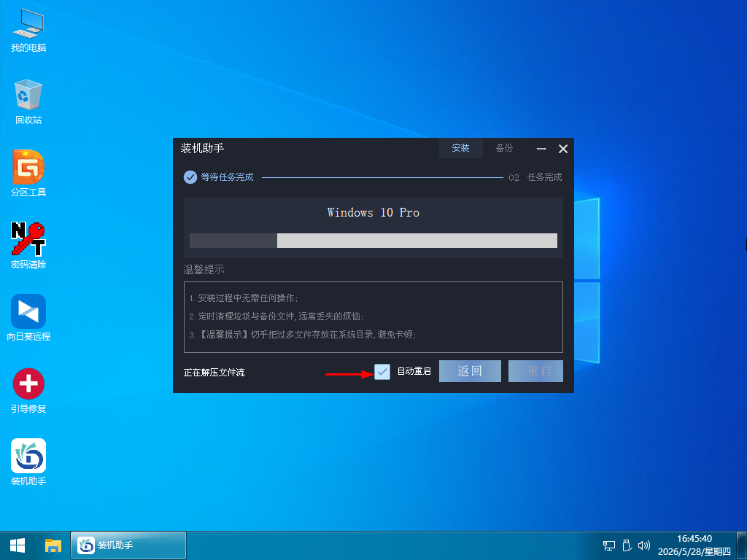Screen dimensions: 747x560
Task: Click the 等待任务完成 step label
Action: [x=228, y=177]
